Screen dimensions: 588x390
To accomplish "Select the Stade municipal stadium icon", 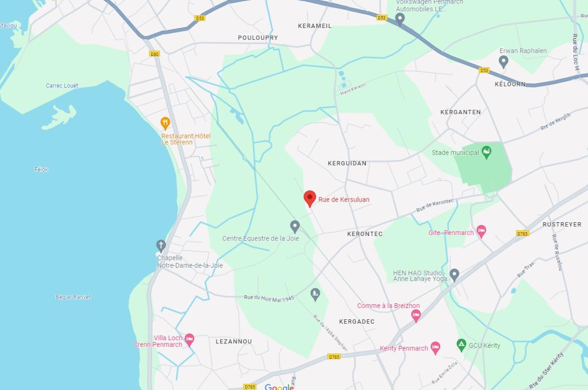I will pos(486,152).
